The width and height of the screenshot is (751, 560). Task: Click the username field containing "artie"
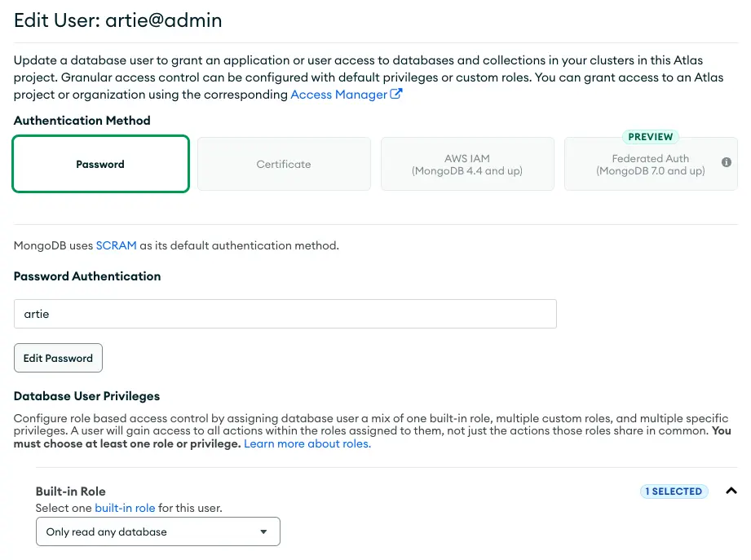pyautogui.click(x=285, y=314)
